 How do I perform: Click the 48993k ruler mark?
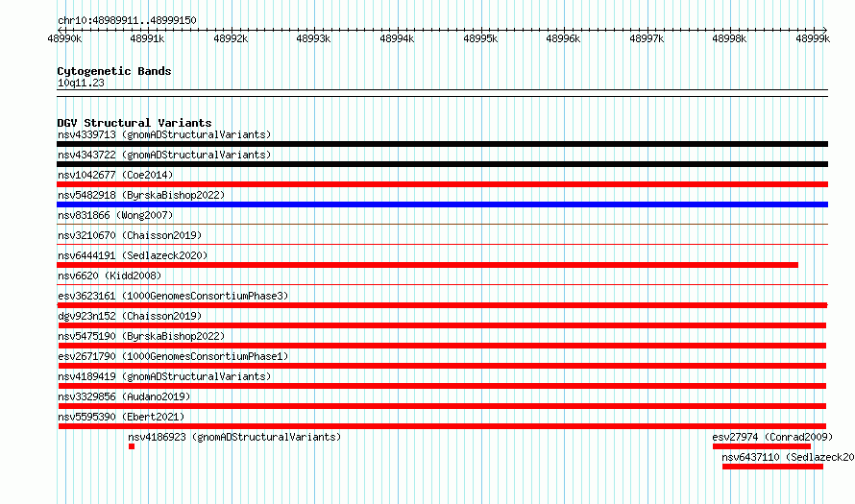(313, 38)
